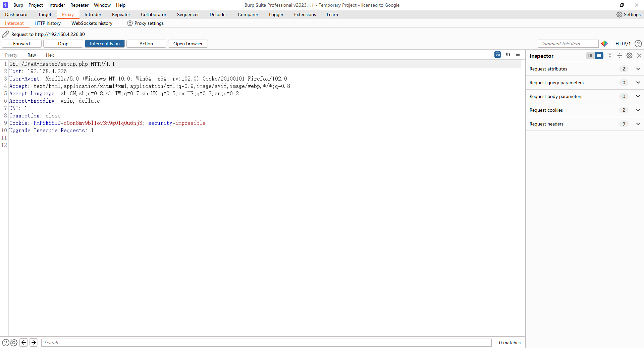
Task: Open Proxy settings gear link
Action: coord(145,23)
